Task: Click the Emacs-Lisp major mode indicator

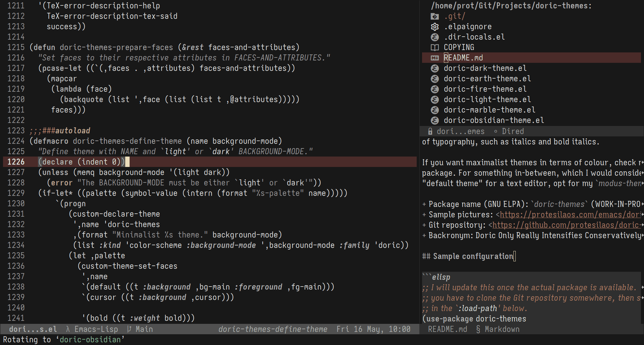Action: [96, 329]
